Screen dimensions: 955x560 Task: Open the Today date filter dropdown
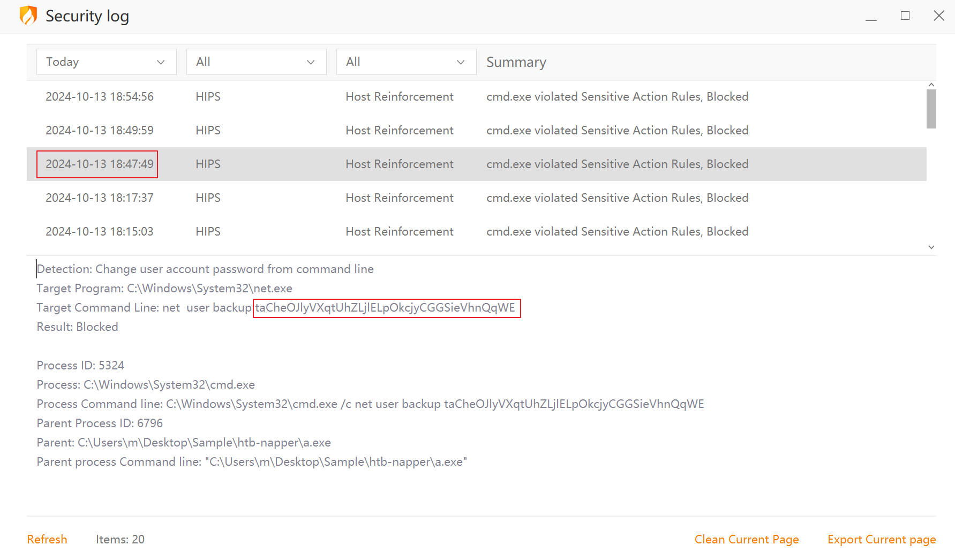106,62
